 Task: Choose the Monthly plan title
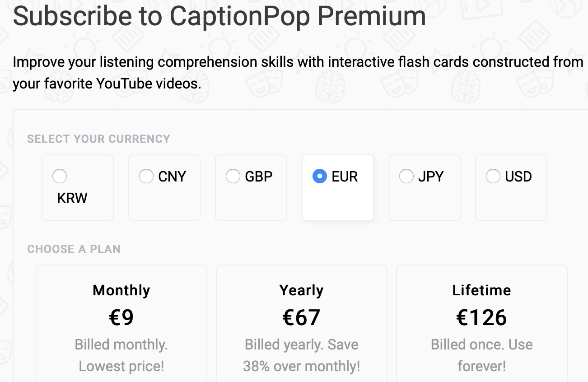(x=121, y=290)
